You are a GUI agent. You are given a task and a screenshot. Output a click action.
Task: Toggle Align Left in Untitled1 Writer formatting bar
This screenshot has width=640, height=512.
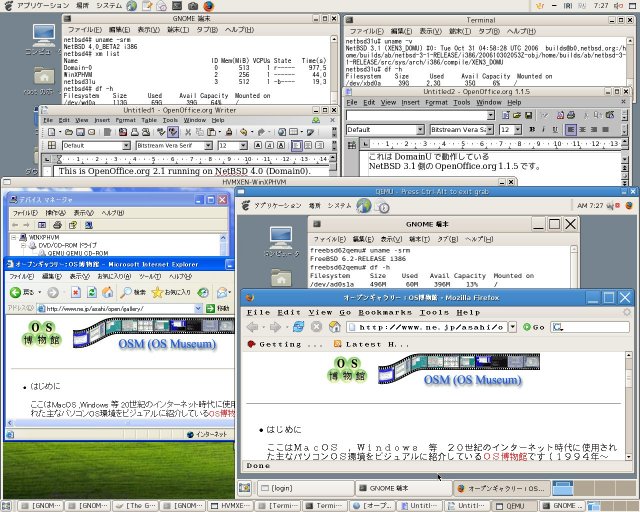point(297,145)
